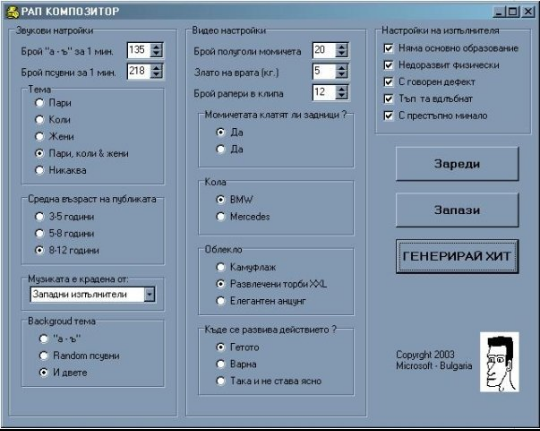
Task: Select the И двете background option
Action: pyautogui.click(x=43, y=372)
